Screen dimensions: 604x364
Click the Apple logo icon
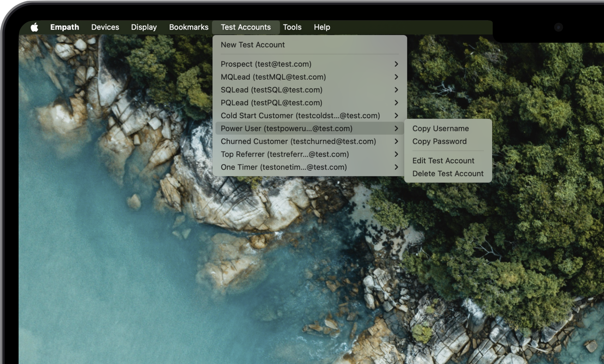(x=34, y=27)
